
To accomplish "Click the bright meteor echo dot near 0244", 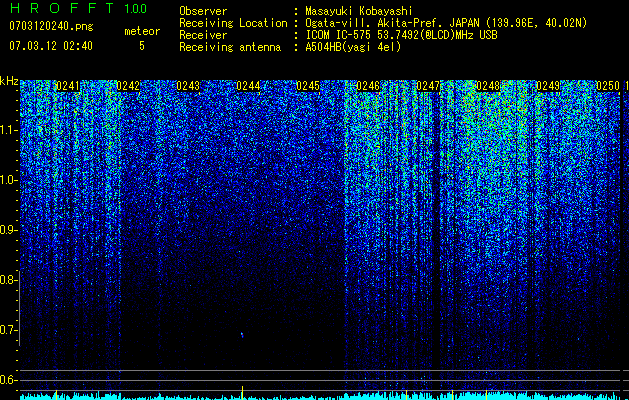I will click(x=242, y=334).
